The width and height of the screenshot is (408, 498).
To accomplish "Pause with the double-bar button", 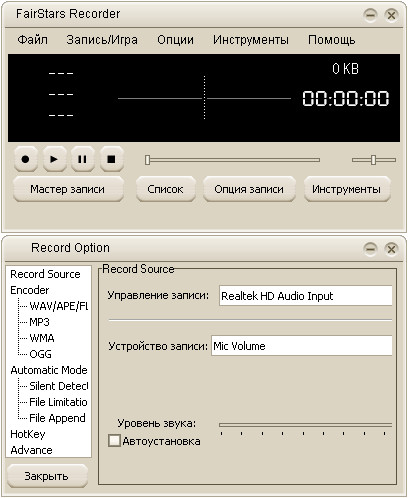I will 82,159.
